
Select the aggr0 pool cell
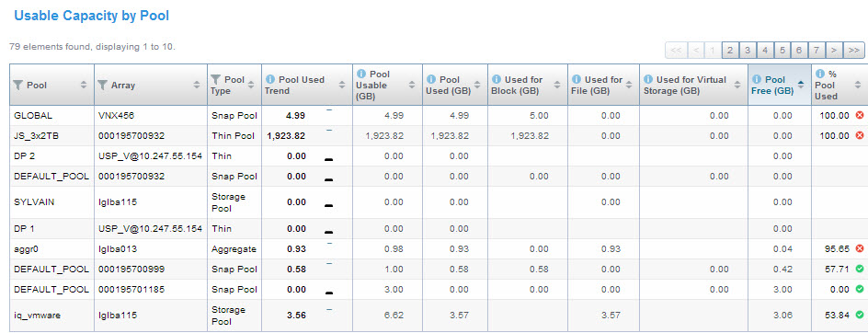click(52, 248)
